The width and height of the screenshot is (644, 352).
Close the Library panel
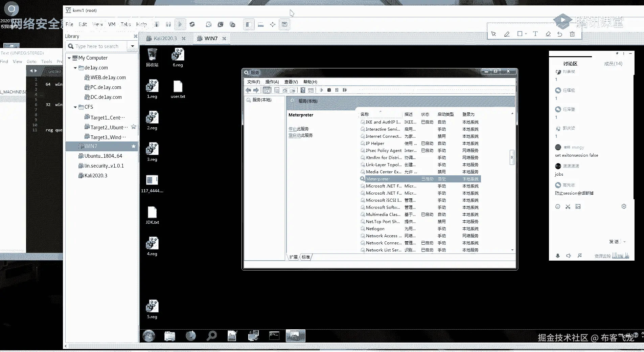click(136, 36)
